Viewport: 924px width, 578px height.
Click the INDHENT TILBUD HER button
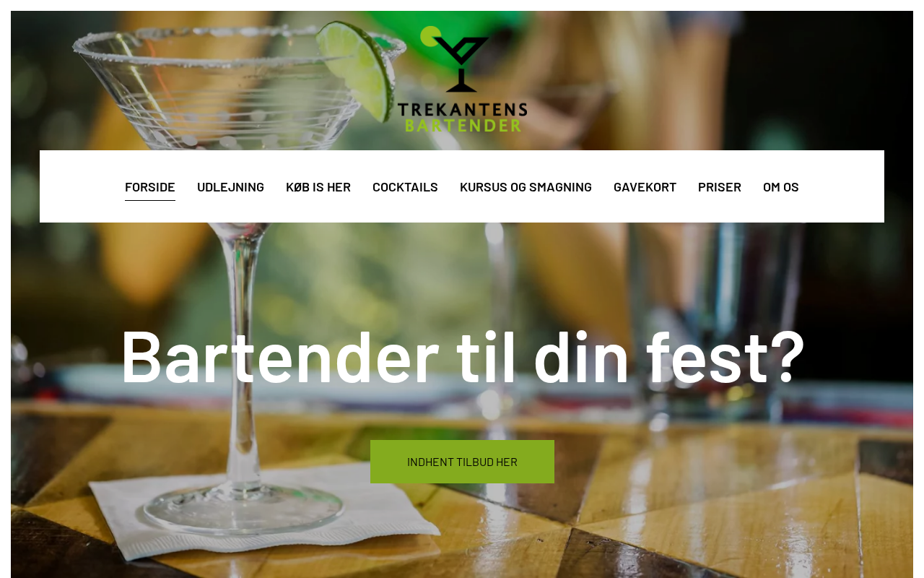[462, 462]
